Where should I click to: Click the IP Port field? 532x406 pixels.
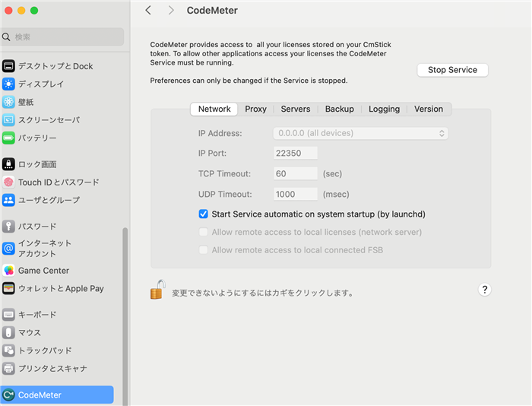296,153
